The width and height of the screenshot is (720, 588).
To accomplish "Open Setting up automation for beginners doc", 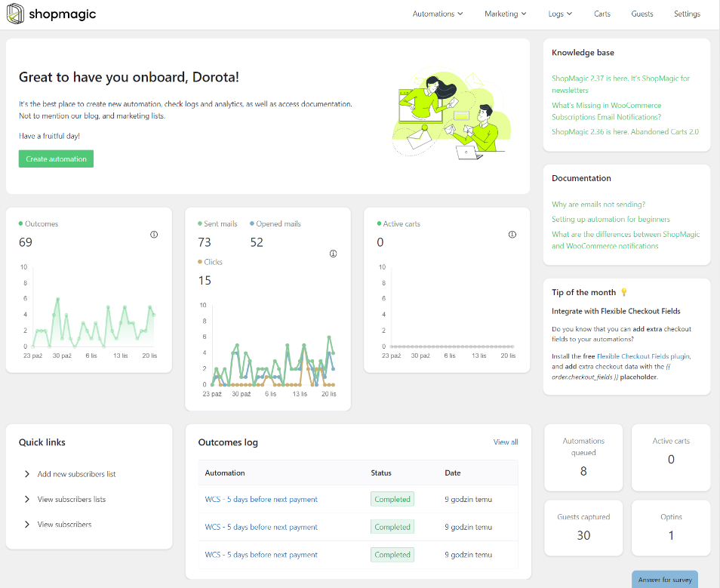I will point(611,219).
